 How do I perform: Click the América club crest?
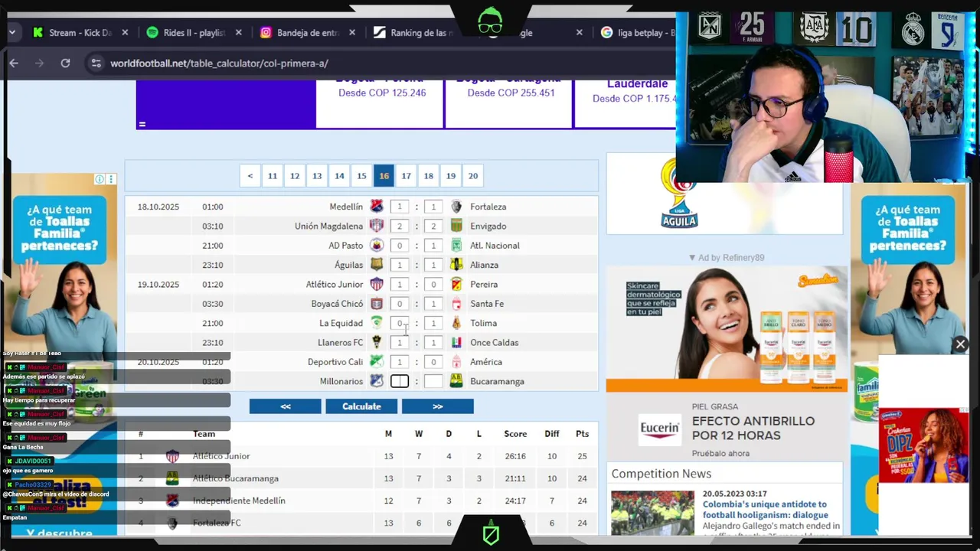pyautogui.click(x=456, y=362)
